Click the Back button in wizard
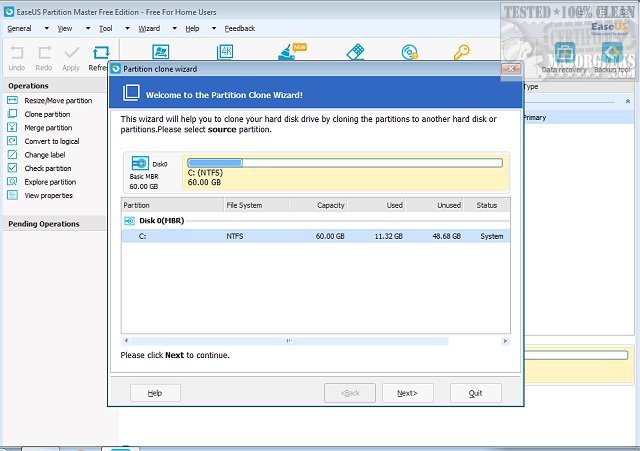This screenshot has width=640, height=451. click(x=350, y=393)
